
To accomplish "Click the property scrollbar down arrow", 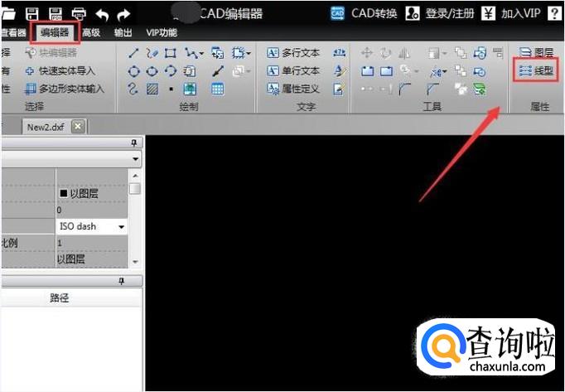I will tap(135, 262).
